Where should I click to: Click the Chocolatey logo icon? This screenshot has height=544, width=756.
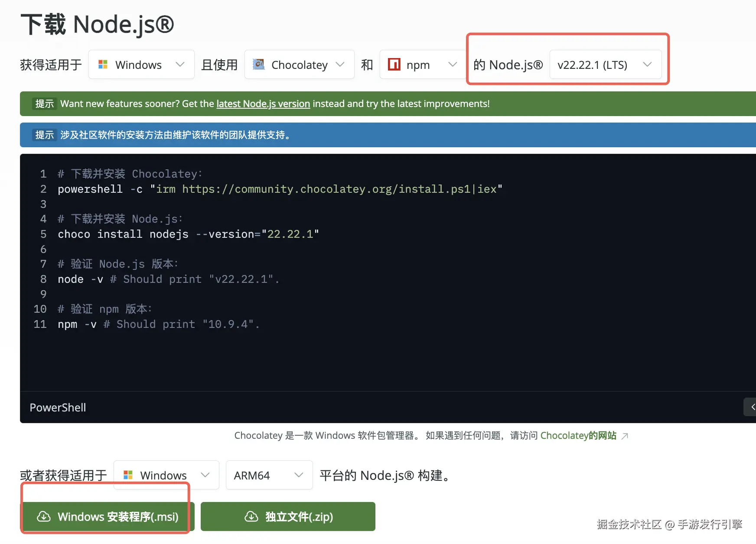pos(259,64)
